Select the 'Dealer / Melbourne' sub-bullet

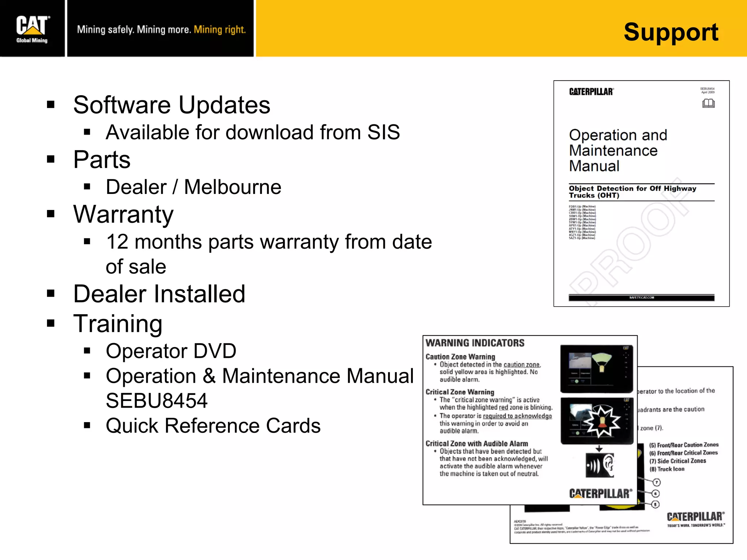(x=193, y=187)
